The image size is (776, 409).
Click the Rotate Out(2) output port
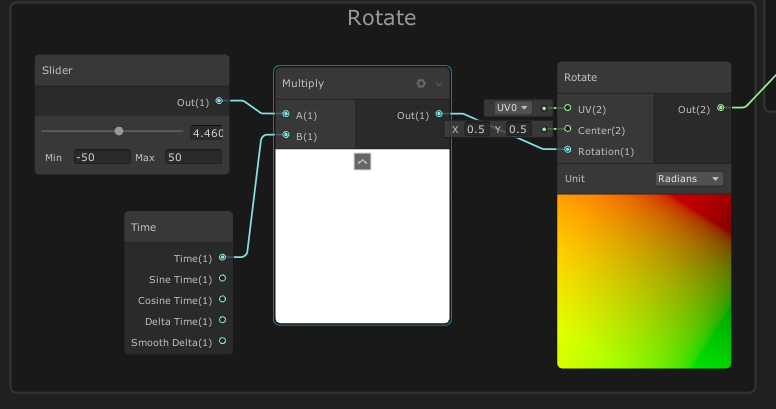click(721, 108)
